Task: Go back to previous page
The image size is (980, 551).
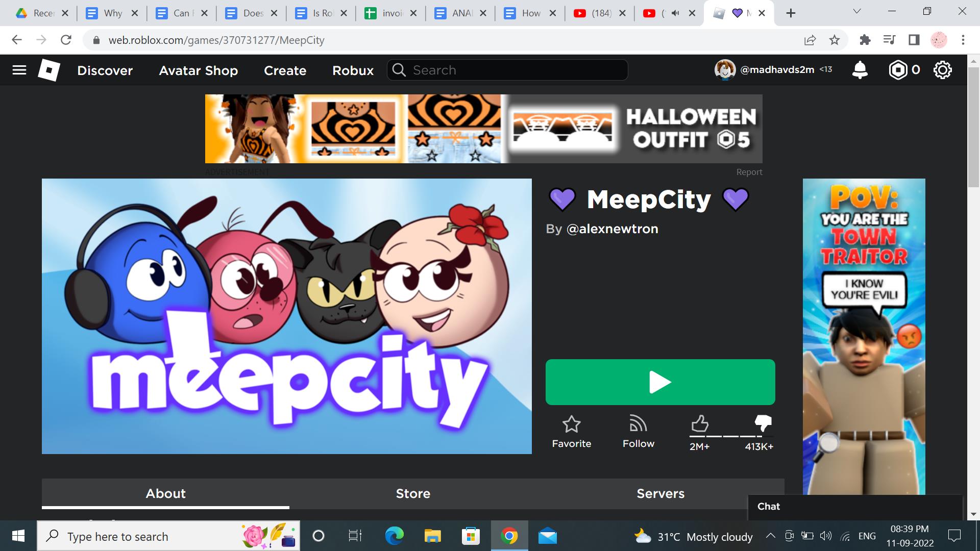Action: click(17, 40)
